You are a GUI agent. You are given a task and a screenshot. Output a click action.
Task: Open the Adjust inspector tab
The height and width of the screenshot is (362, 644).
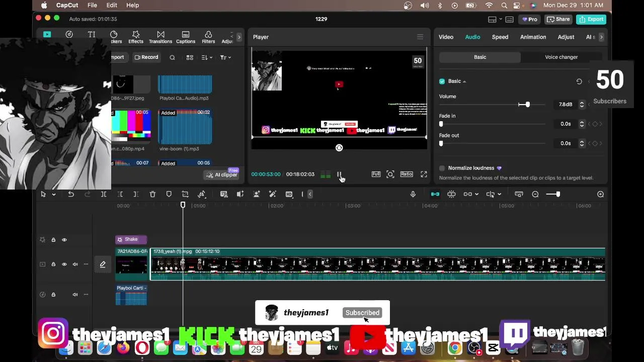[x=566, y=37]
